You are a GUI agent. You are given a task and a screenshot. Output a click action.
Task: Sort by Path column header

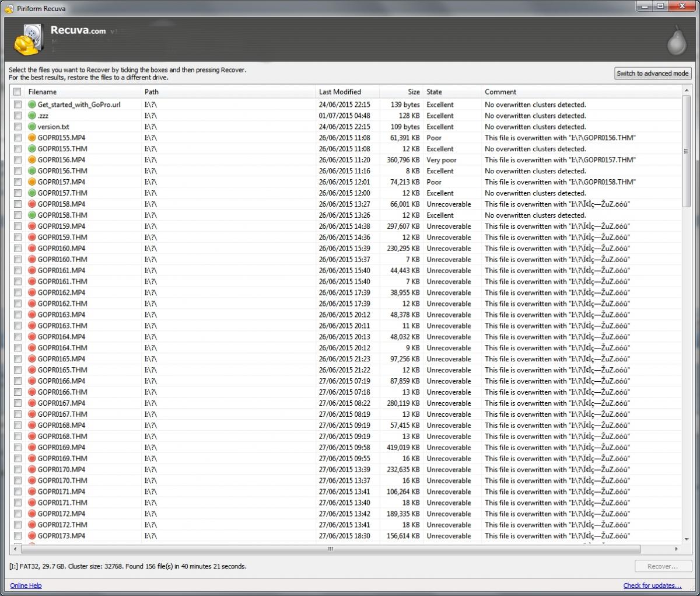point(229,92)
